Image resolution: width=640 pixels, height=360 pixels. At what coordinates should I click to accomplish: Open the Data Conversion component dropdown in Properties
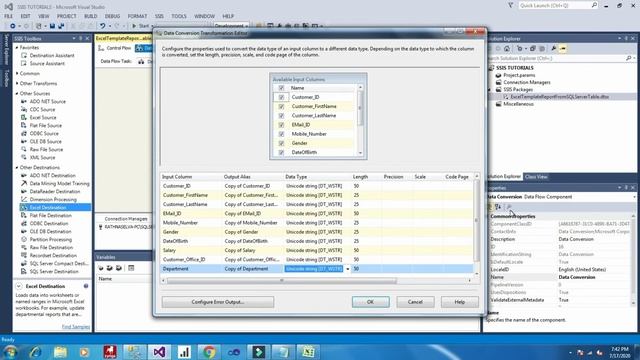point(635,197)
